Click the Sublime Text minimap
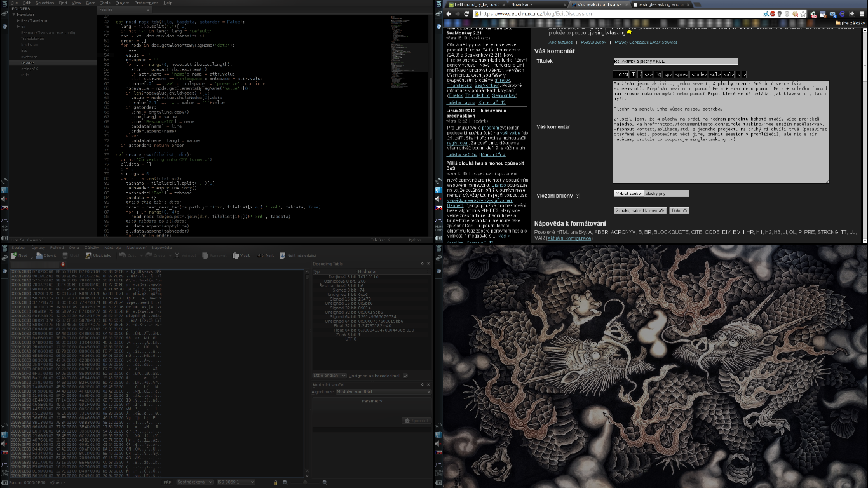868x488 pixels. tap(410, 51)
